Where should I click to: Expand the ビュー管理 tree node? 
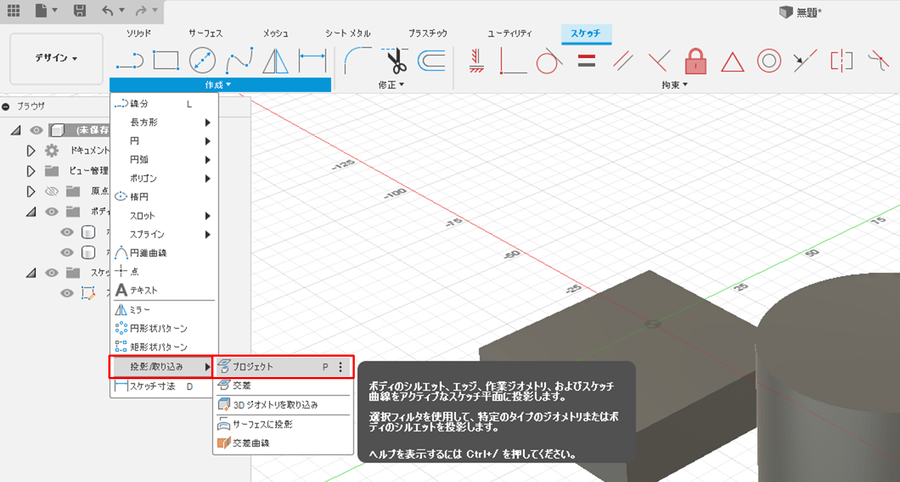(31, 171)
